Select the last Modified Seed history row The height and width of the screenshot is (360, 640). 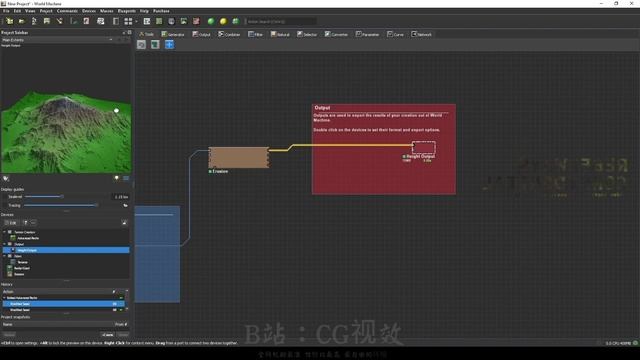(63, 310)
